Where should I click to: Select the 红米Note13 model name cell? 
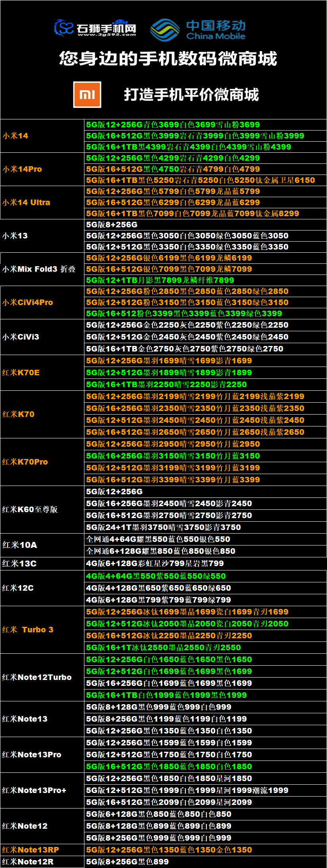(x=42, y=719)
